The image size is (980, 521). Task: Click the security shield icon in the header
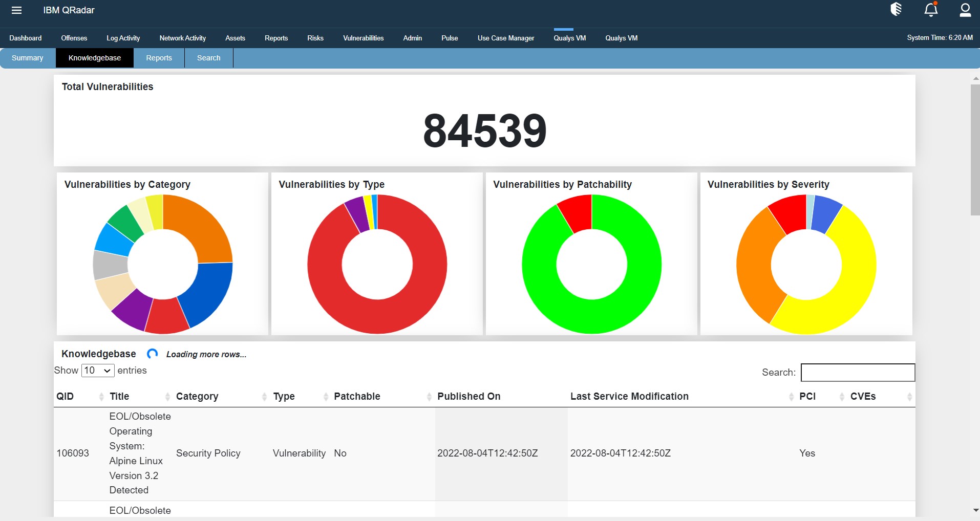click(896, 10)
